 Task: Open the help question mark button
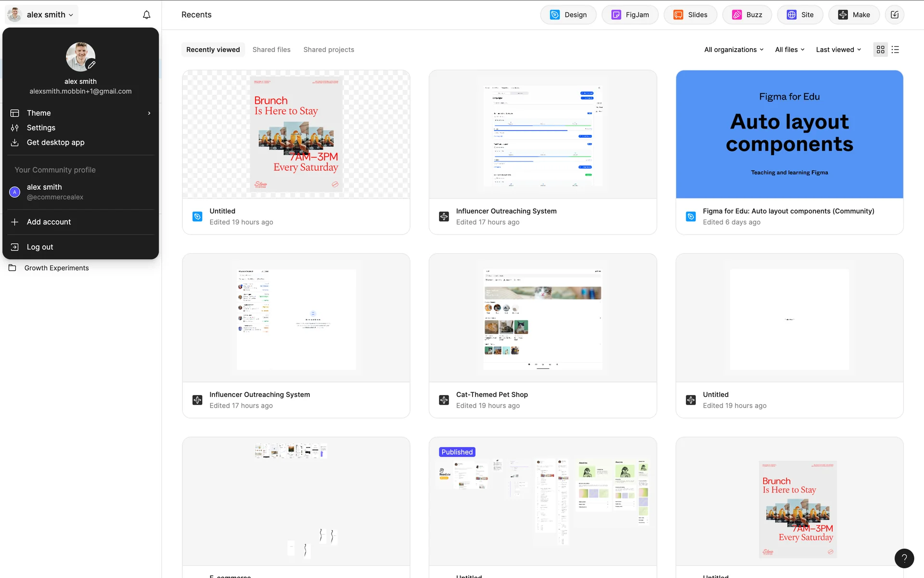(x=904, y=558)
